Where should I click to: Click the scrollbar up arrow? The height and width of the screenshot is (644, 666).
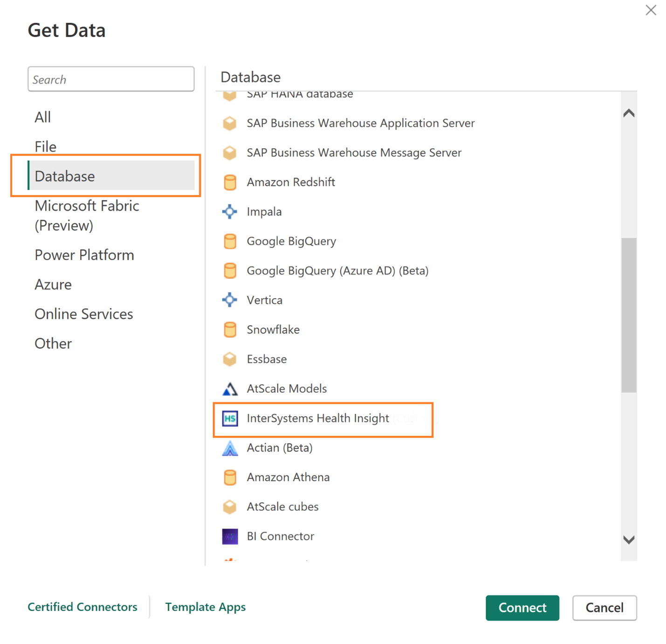(629, 112)
